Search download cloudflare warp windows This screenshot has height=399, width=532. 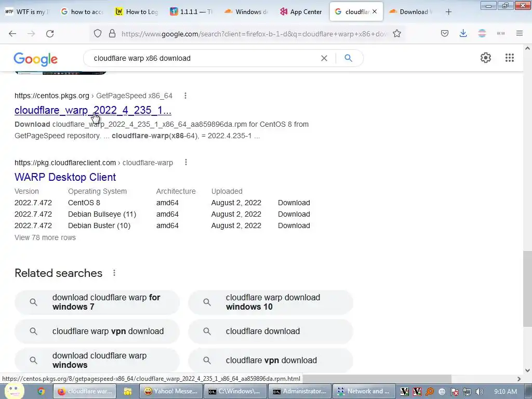pyautogui.click(x=97, y=361)
